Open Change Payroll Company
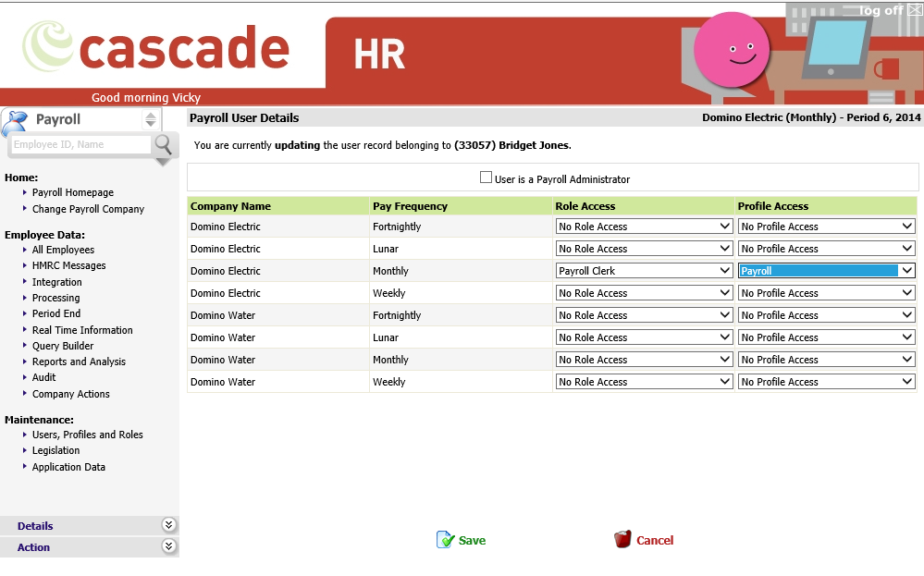 click(89, 209)
